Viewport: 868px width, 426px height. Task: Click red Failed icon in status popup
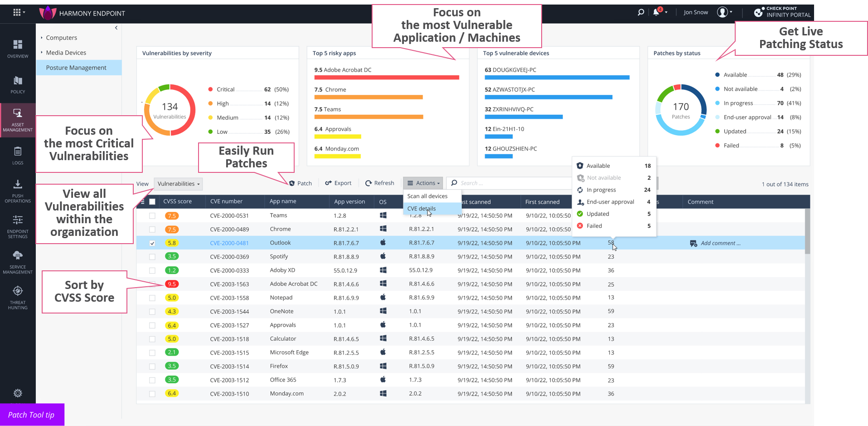coord(580,226)
